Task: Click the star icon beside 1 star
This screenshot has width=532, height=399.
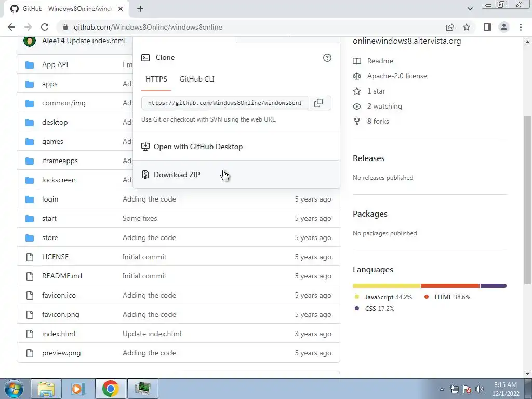Action: [x=357, y=91]
